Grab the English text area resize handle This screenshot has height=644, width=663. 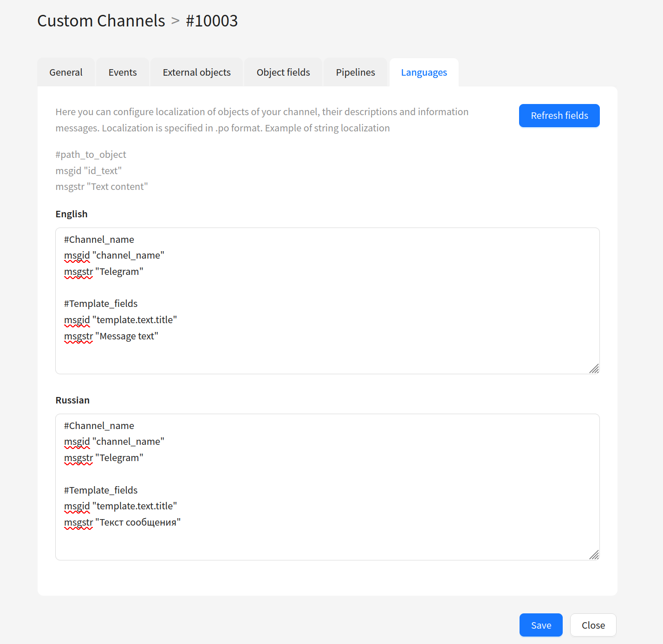click(x=594, y=369)
